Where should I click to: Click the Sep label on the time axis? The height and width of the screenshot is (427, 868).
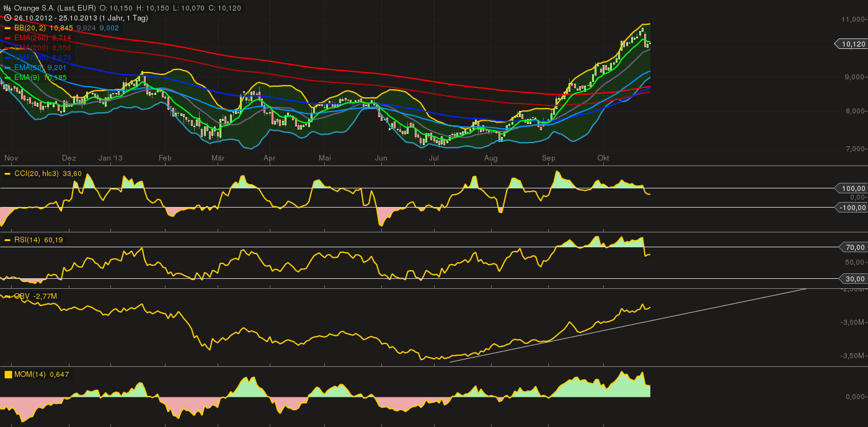pos(548,158)
